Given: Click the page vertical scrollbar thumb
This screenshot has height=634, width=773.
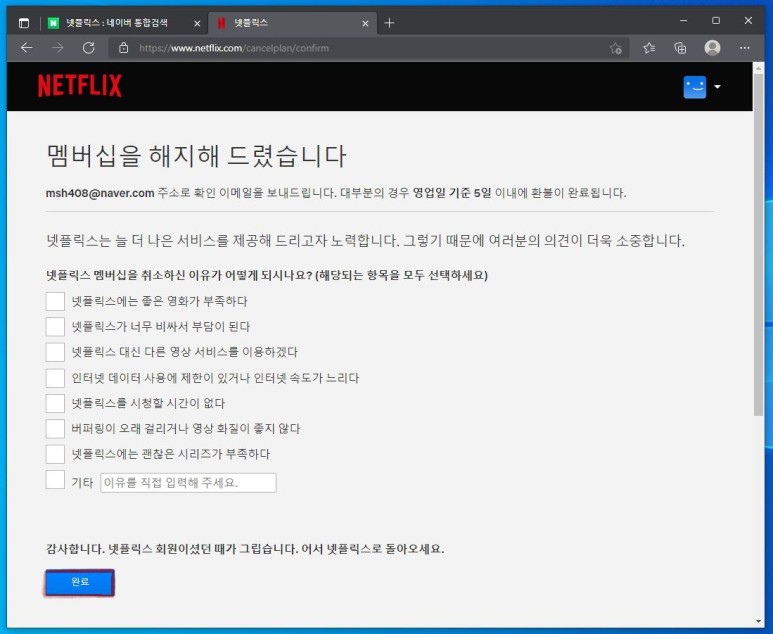Looking at the screenshot, I should (x=758, y=245).
